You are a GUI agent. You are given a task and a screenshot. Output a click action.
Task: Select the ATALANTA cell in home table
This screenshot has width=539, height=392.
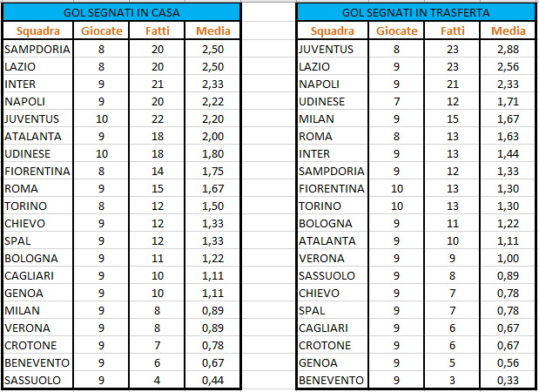[x=37, y=137]
